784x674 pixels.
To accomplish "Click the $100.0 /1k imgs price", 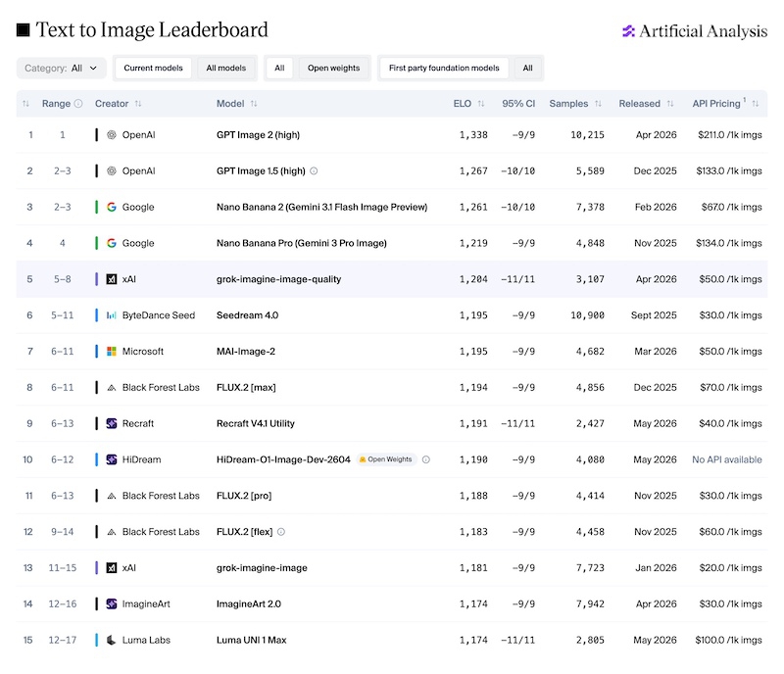I will 728,640.
